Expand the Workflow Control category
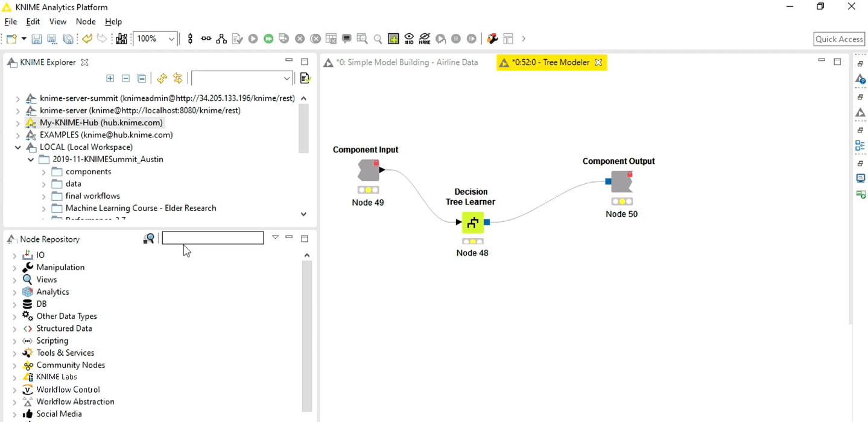The height and width of the screenshot is (422, 868). click(x=14, y=390)
